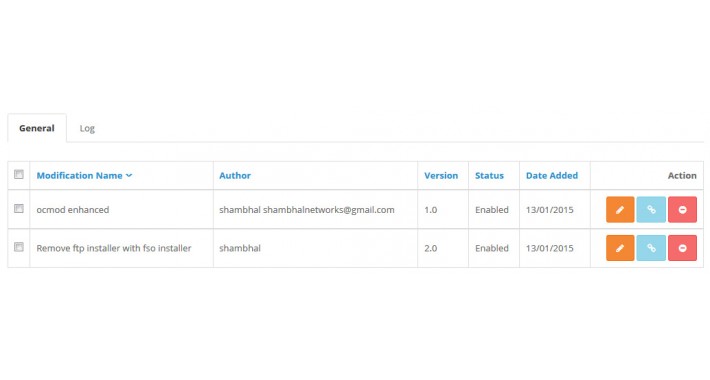The height and width of the screenshot is (380, 710).
Task: Click date 13/01/2015 in ocmod enhanced row
Action: [x=549, y=210]
